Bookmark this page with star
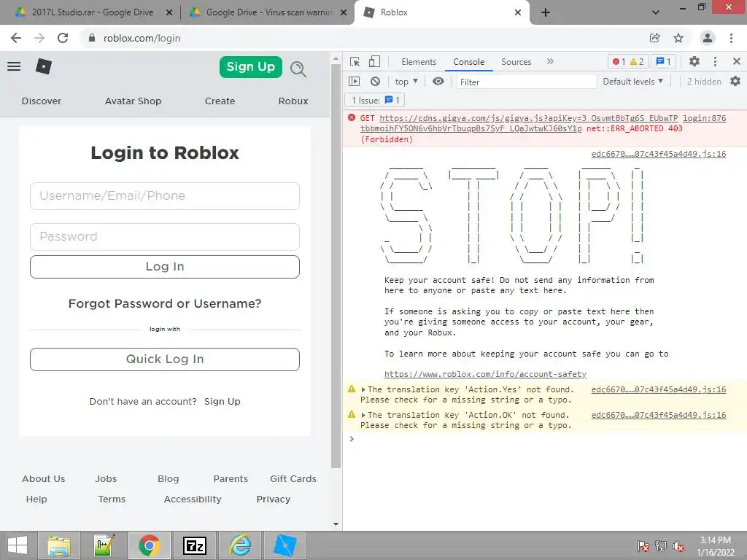 coord(678,38)
